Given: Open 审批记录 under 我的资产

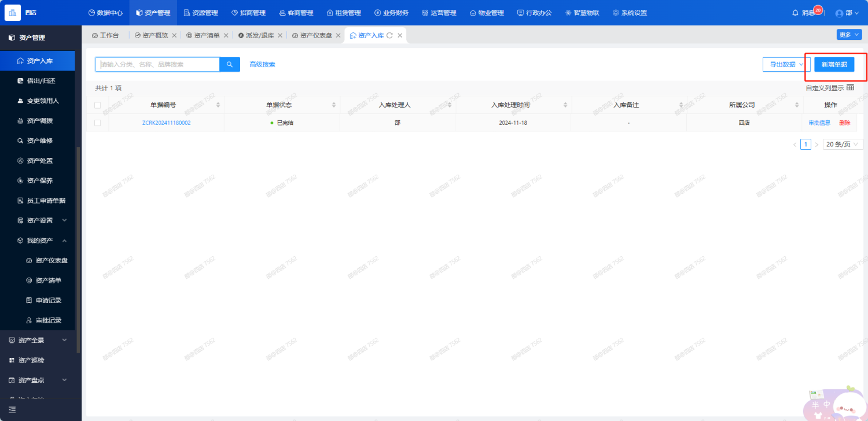Looking at the screenshot, I should [38, 320].
